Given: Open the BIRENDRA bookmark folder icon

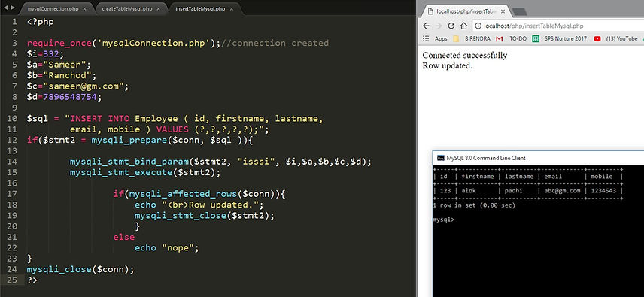Looking at the screenshot, I should pyautogui.click(x=456, y=38).
